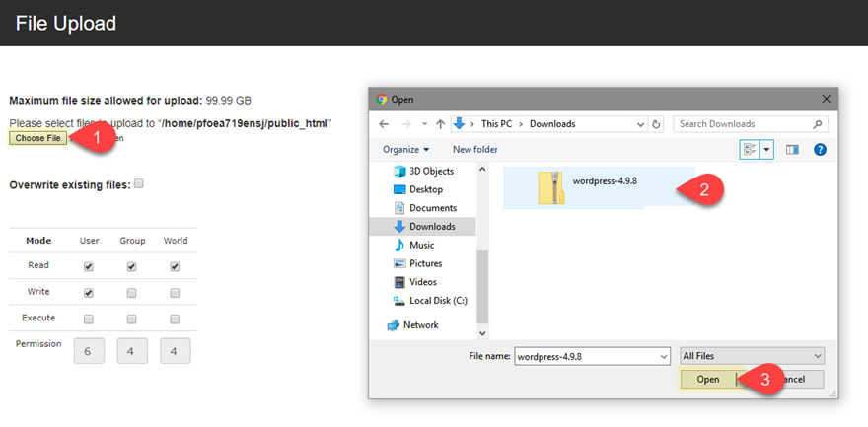Open the recent locations dropdown arrow
This screenshot has height=427, width=868.
tap(424, 124)
